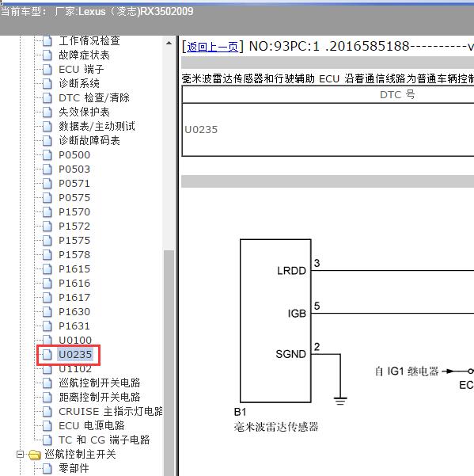Viewport: 474px width, 476px height.
Task: Select the P1630 entry
Action: 74,312
